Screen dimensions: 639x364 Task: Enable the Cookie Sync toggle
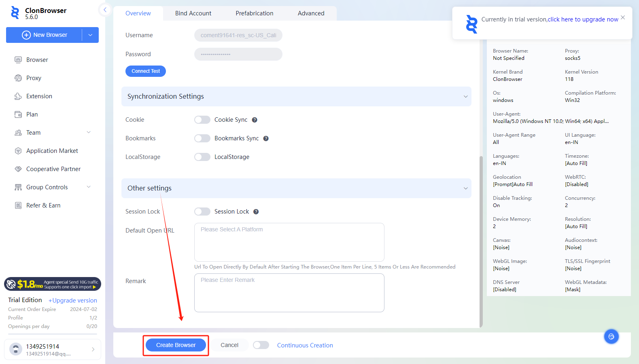pos(202,120)
